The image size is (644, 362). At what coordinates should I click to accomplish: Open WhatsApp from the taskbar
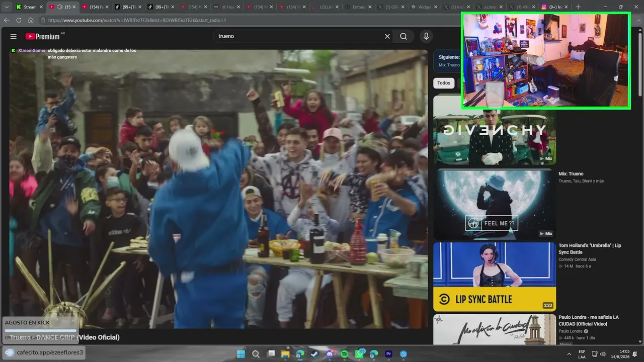coord(359,354)
